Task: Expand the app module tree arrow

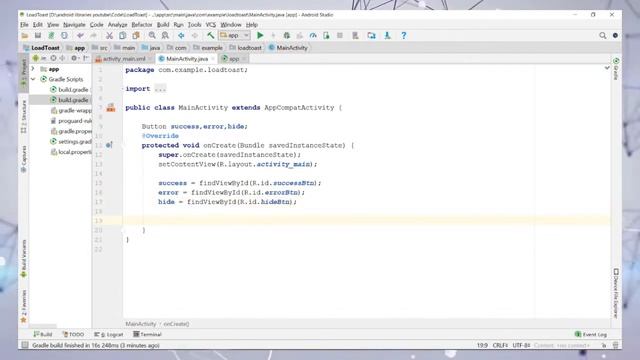Action: pyautogui.click(x=33, y=69)
